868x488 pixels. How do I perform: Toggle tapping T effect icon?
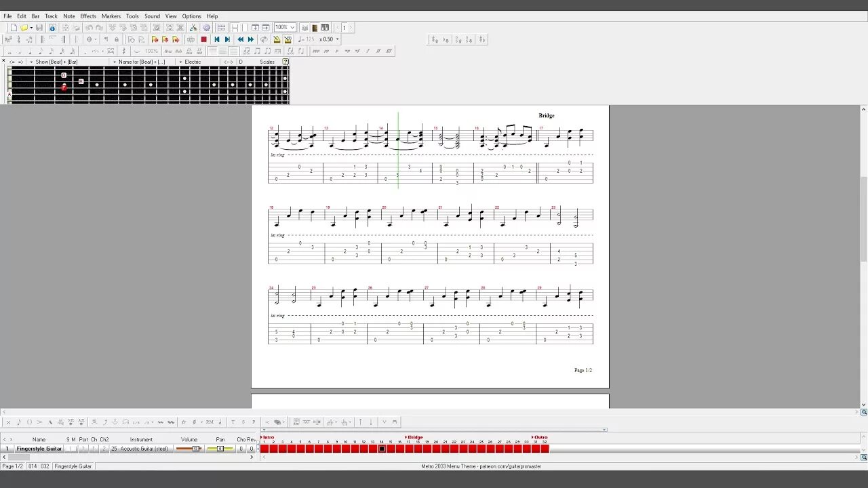tap(233, 422)
